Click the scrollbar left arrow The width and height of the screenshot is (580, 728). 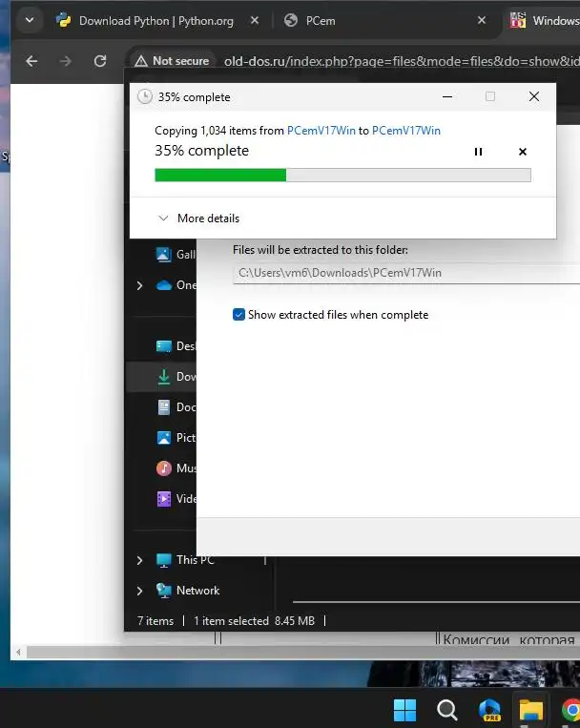click(18, 653)
